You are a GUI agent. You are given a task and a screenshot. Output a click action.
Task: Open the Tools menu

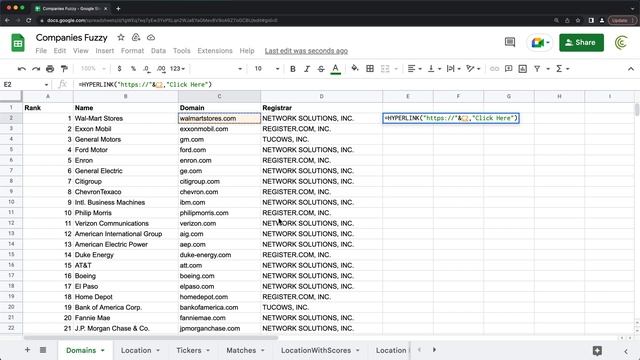[181, 51]
